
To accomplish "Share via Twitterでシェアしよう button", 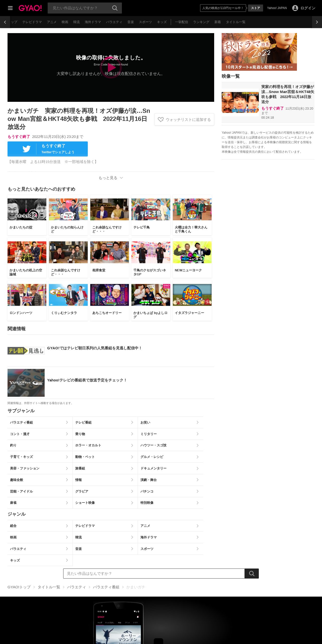I will click(x=48, y=149).
